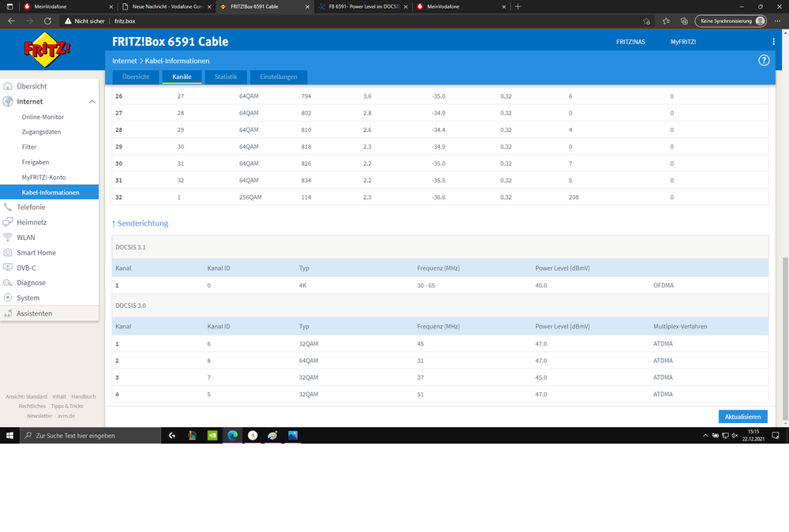Open the browser settings ellipsis menu
789x532 pixels.
click(x=777, y=21)
